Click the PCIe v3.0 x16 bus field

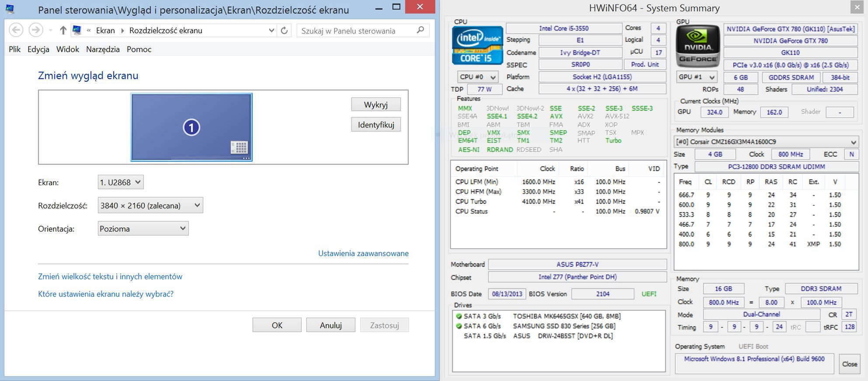[x=790, y=65]
